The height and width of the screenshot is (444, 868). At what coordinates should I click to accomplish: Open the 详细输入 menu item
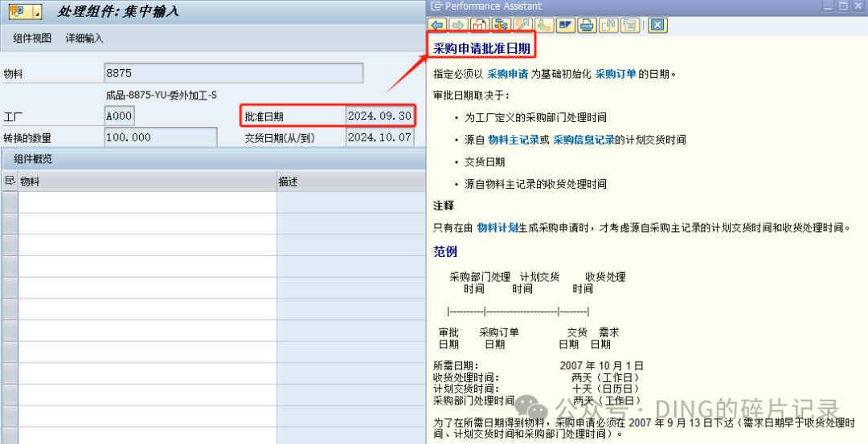coord(84,39)
